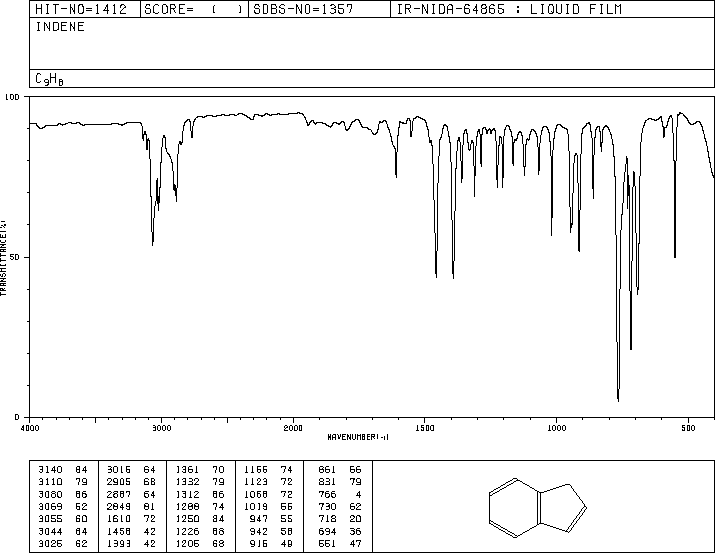Select the 1393 peak entry in table

(131, 544)
